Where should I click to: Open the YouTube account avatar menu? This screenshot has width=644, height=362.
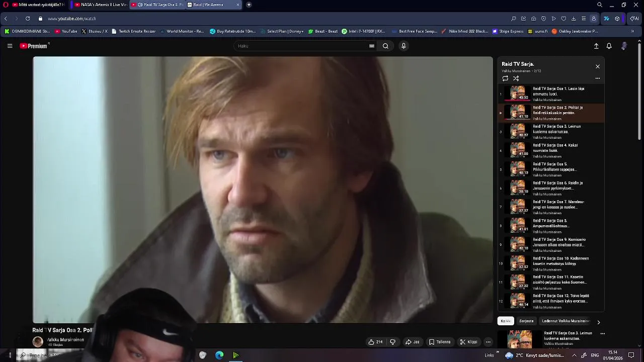click(624, 46)
